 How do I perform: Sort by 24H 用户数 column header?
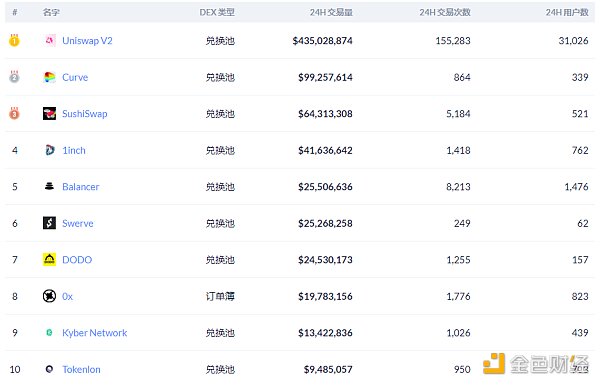[567, 12]
